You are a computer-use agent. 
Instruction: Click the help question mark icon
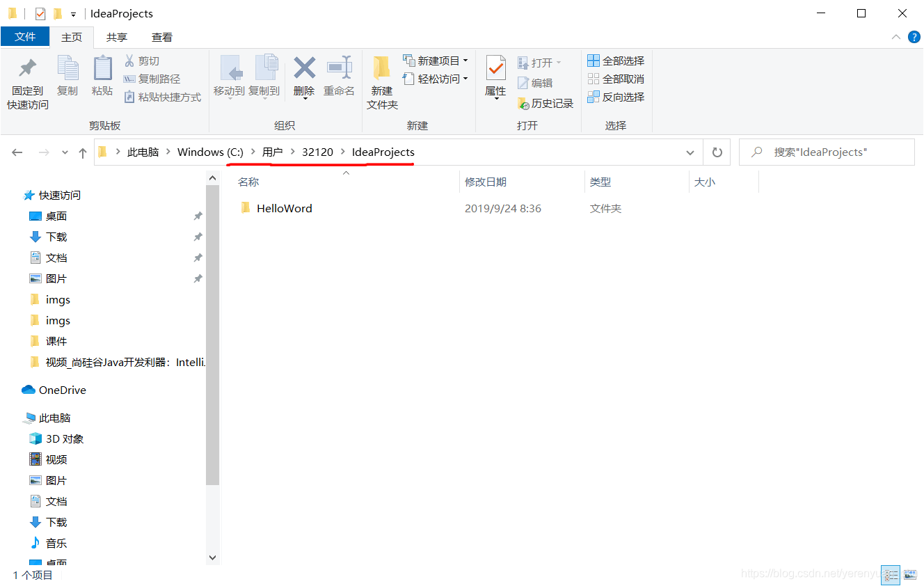coord(914,37)
